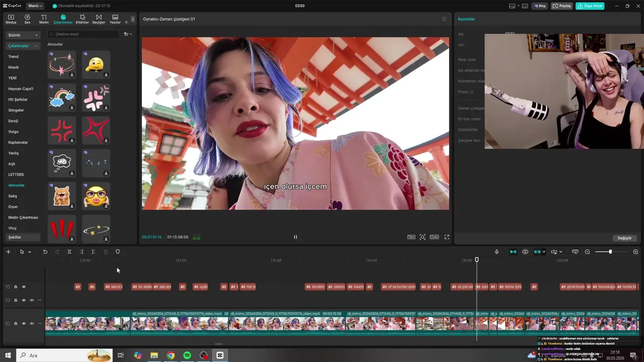Click the Tam full quality button

(x=411, y=237)
